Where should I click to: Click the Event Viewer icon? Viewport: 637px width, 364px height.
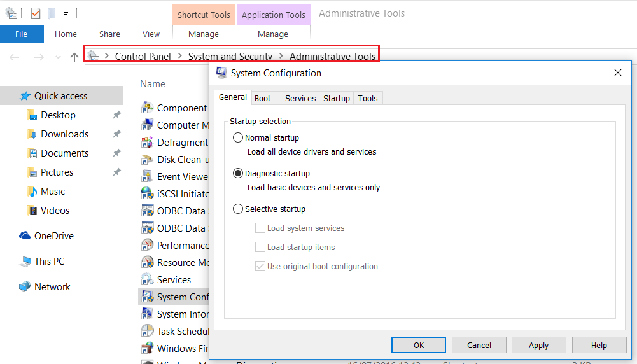[x=147, y=176]
